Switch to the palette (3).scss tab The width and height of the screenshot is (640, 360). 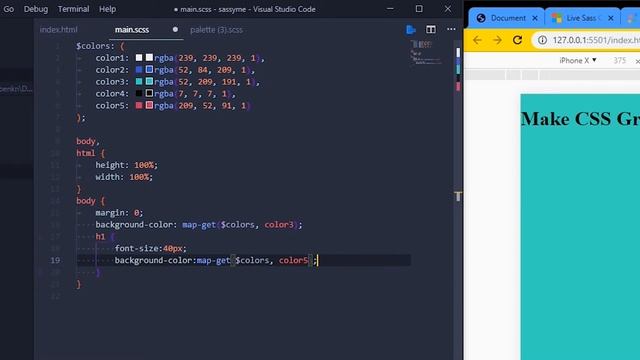coord(216,30)
